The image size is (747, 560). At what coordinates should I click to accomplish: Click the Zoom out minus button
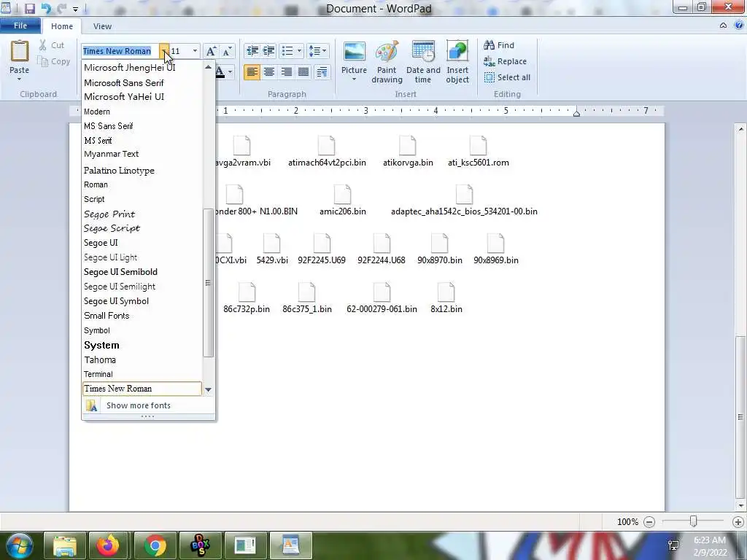point(649,522)
